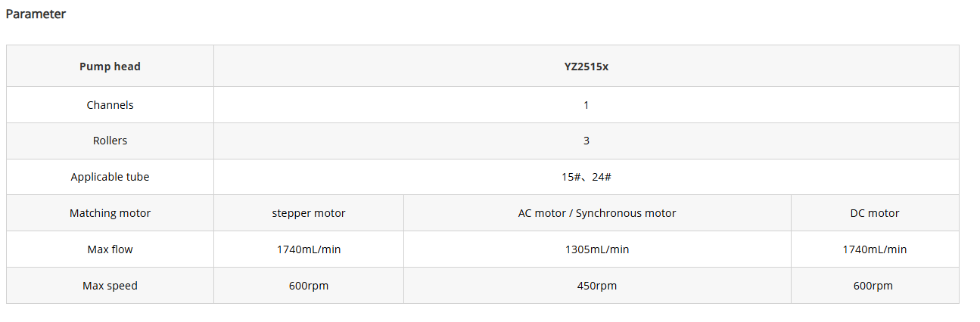Select the Pump head header cell
This screenshot has width=980, height=322.
(110, 67)
